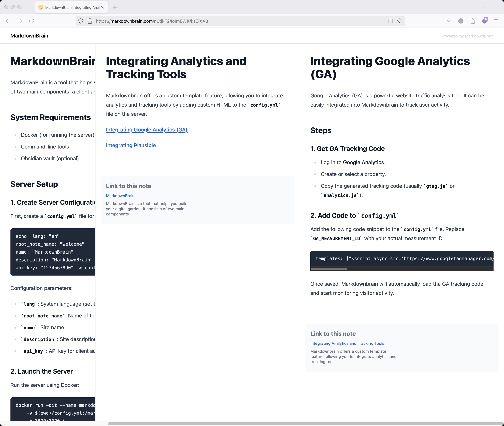Open a new browser tab
Image resolution: width=504 pixels, height=426 pixels.
coord(114,8)
